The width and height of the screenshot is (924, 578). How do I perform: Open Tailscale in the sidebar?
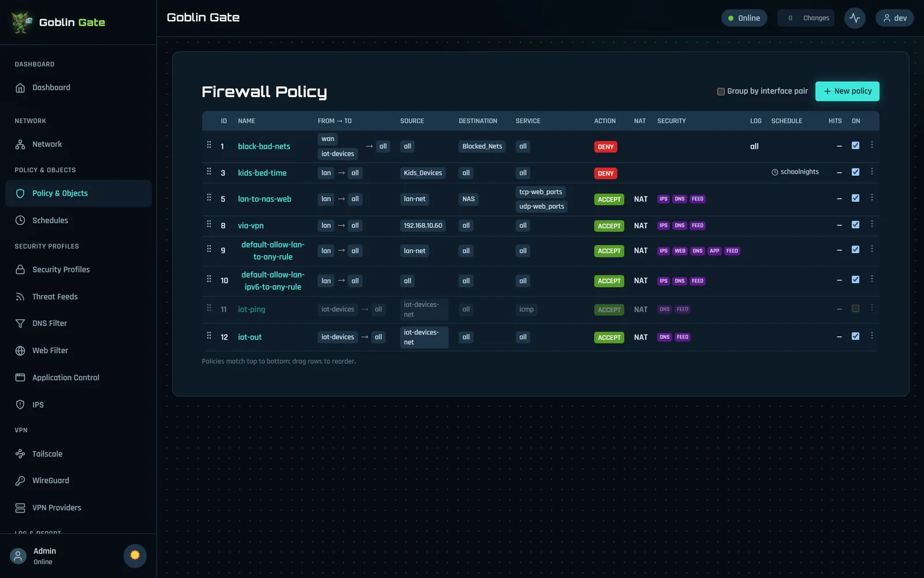tap(79, 454)
